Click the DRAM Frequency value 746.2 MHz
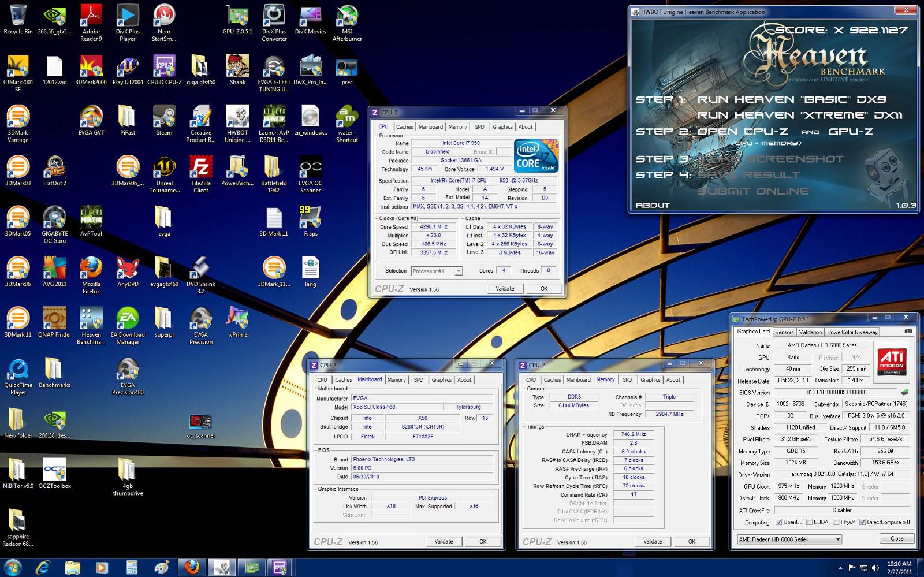 (x=634, y=434)
